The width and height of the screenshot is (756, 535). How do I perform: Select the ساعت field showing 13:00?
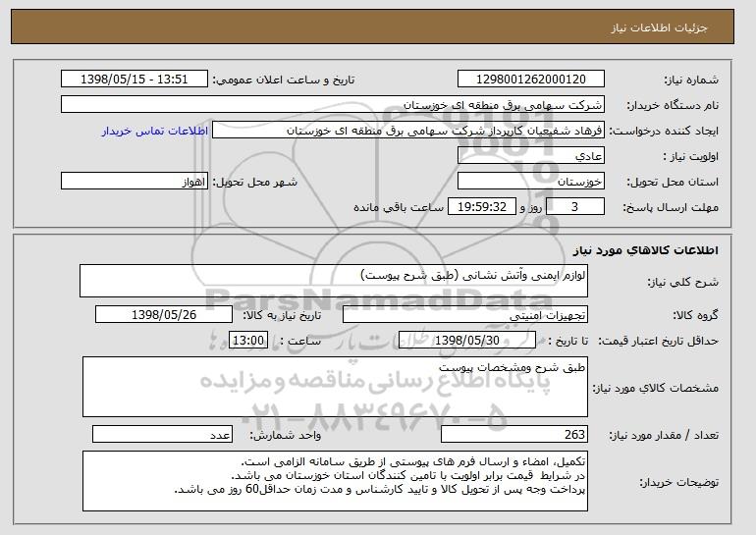(x=248, y=341)
